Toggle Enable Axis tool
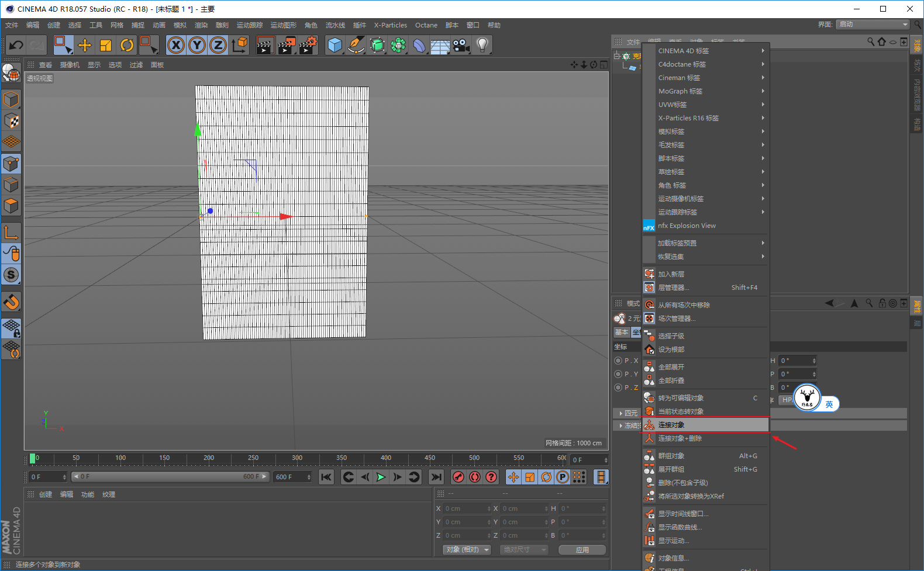This screenshot has width=924, height=571. tap(11, 232)
